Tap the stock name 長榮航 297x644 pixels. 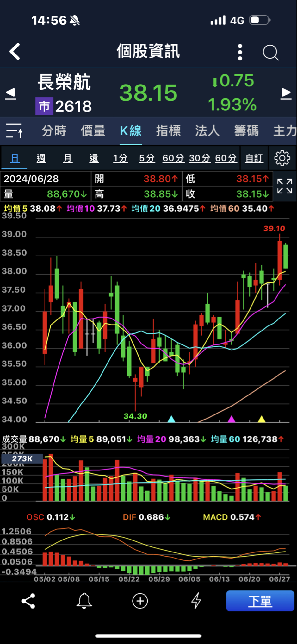64,82
